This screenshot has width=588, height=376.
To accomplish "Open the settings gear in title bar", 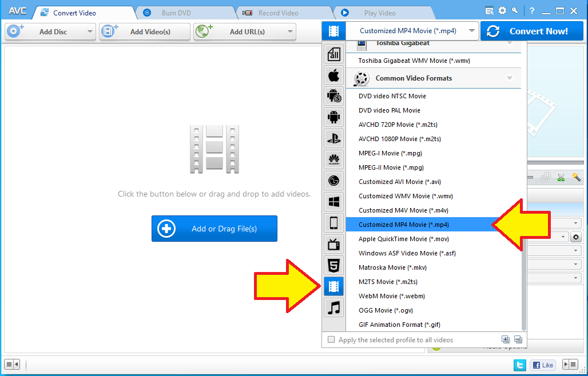I will (502, 11).
